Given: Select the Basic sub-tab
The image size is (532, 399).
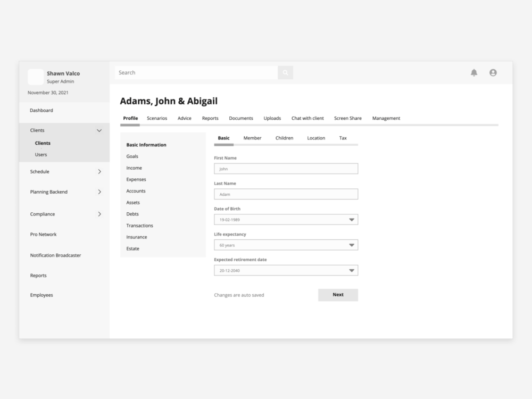Looking at the screenshot, I should [x=223, y=138].
